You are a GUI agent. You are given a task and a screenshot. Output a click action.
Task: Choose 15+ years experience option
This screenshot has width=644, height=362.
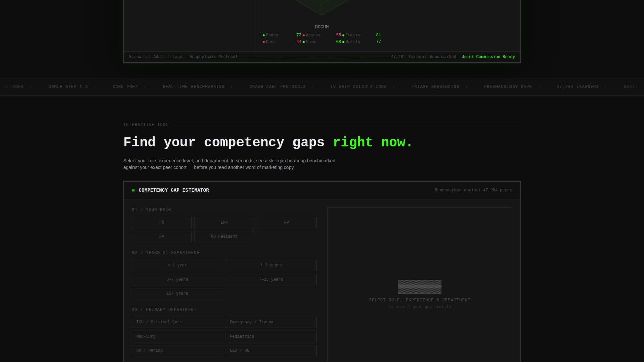[x=177, y=294]
